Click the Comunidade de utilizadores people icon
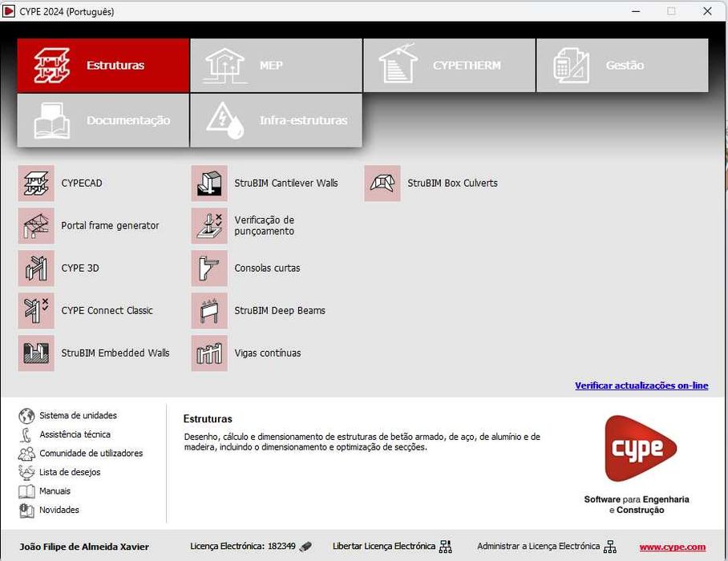728x561 pixels. (26, 454)
